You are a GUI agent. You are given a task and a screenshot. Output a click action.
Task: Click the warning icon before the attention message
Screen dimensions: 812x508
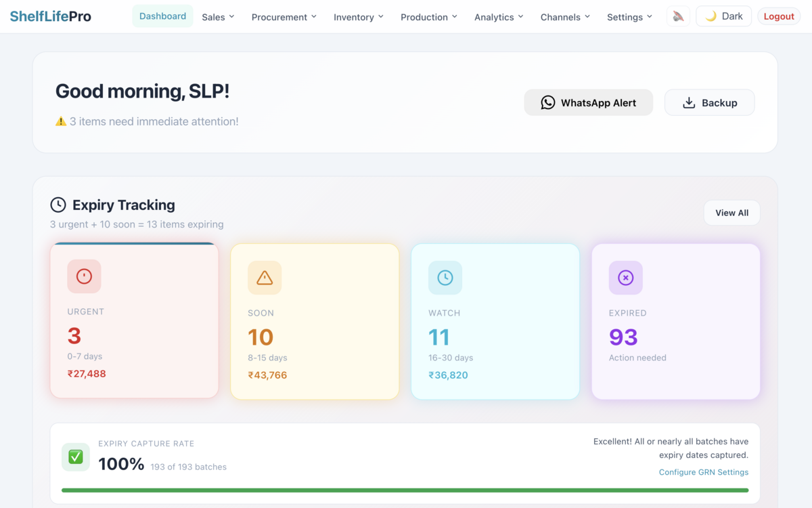pyautogui.click(x=61, y=121)
